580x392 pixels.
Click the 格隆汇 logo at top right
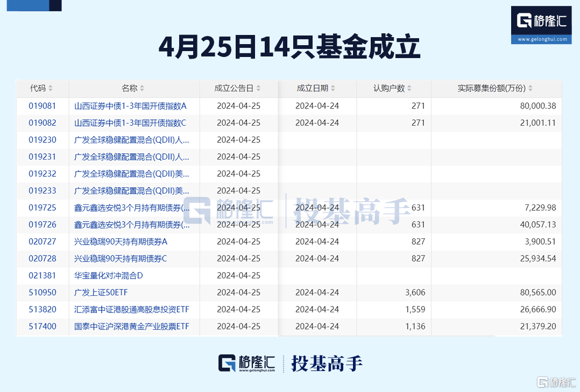point(541,21)
